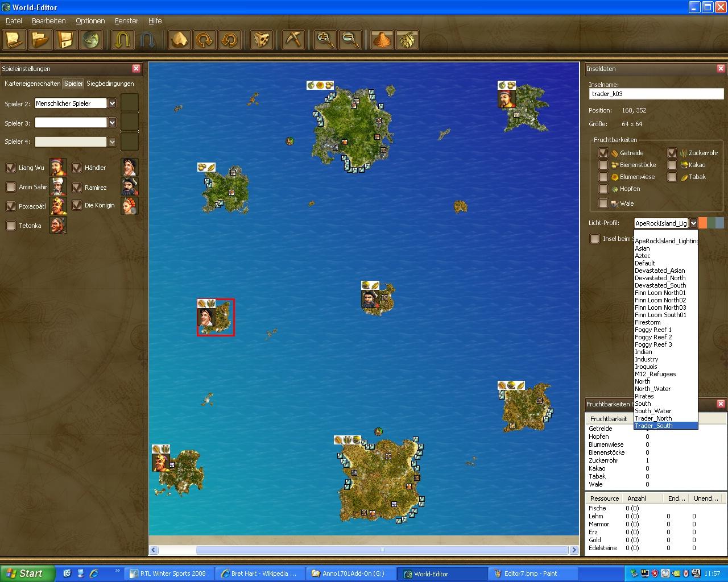Click the orange Licht-Profil color swatch
The height and width of the screenshot is (582, 728).
tap(703, 223)
